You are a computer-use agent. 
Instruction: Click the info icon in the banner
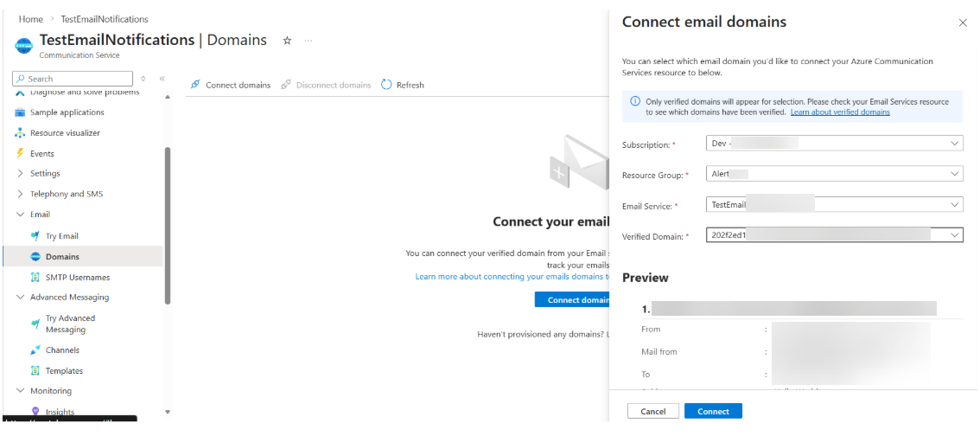point(635,101)
